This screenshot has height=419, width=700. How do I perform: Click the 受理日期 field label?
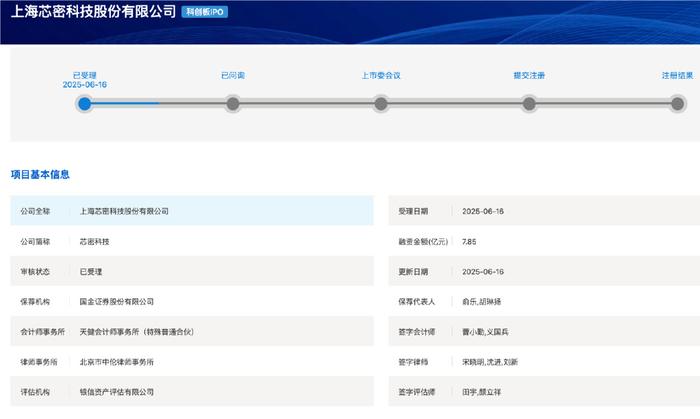click(413, 211)
